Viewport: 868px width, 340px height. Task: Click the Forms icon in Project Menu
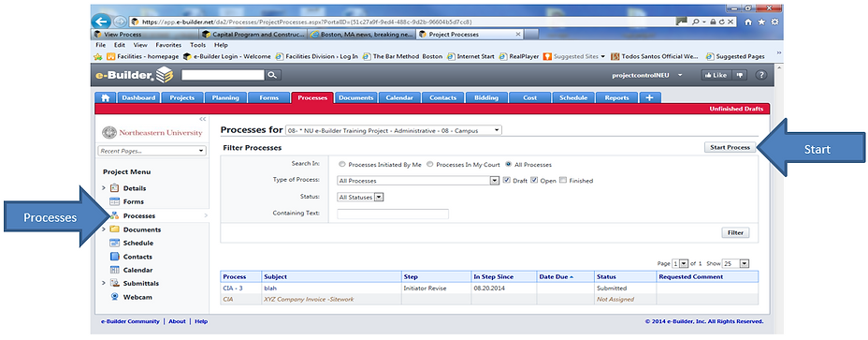tap(115, 202)
